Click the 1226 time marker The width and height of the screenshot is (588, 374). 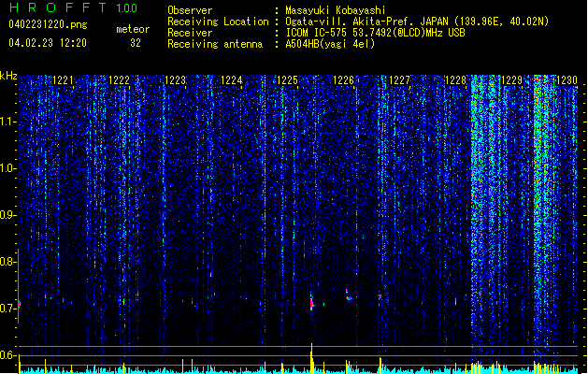click(x=343, y=79)
